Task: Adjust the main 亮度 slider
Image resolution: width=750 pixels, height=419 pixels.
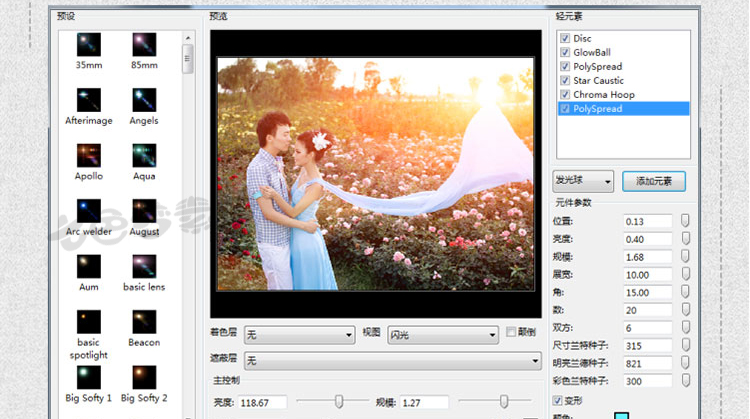Action: coord(339,401)
